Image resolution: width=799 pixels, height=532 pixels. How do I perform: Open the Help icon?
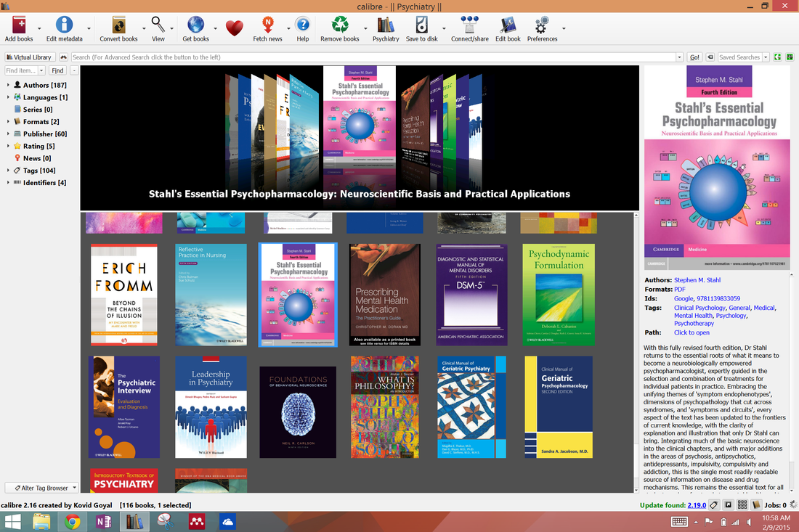click(303, 25)
